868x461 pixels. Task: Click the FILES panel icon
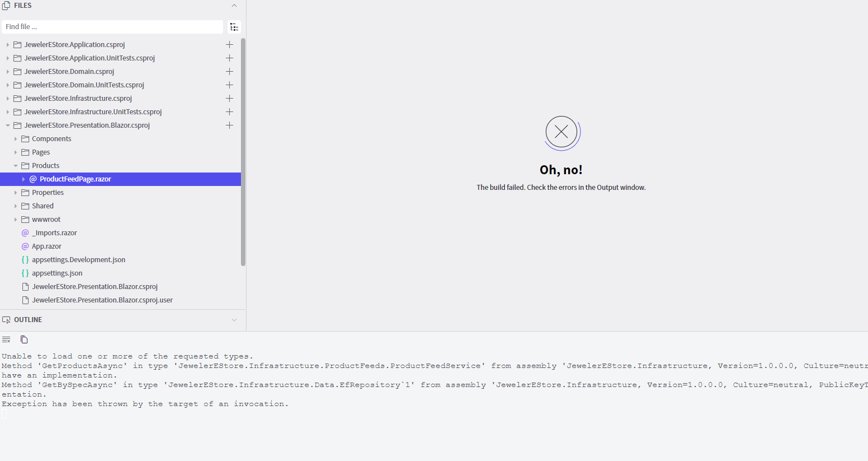click(x=6, y=5)
